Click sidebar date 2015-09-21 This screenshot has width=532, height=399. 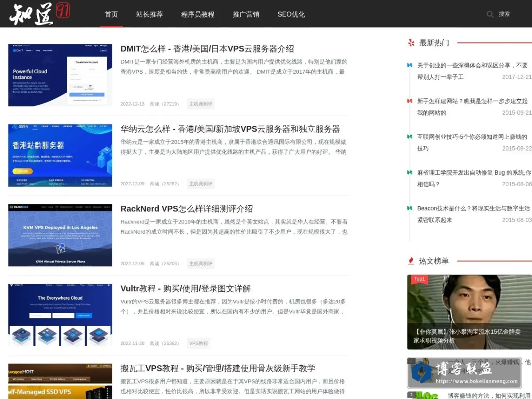[517, 113]
